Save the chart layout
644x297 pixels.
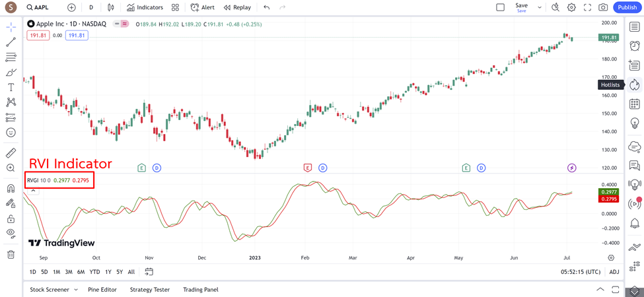tap(522, 7)
